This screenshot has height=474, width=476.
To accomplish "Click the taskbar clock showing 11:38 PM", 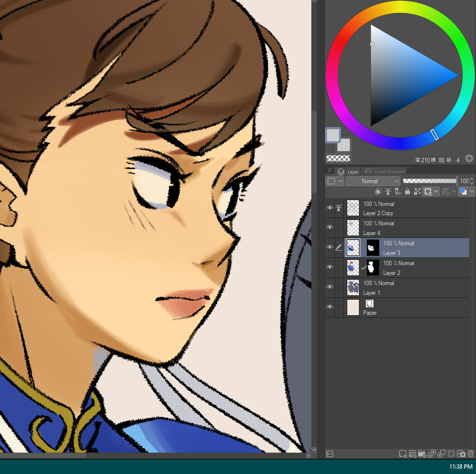I will 460,466.
